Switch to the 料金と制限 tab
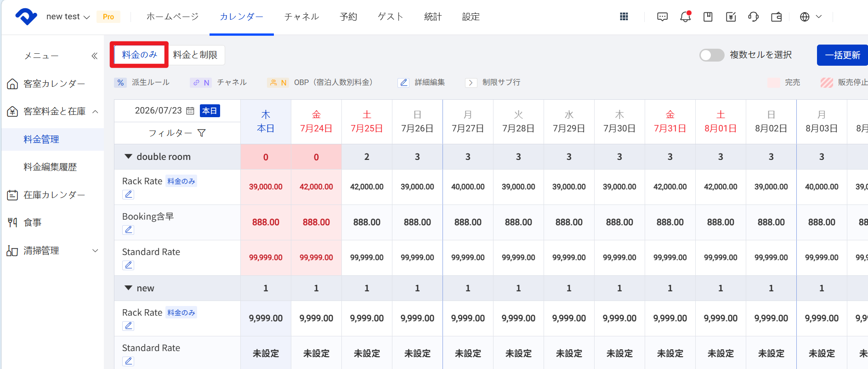The height and width of the screenshot is (369, 868). point(195,55)
